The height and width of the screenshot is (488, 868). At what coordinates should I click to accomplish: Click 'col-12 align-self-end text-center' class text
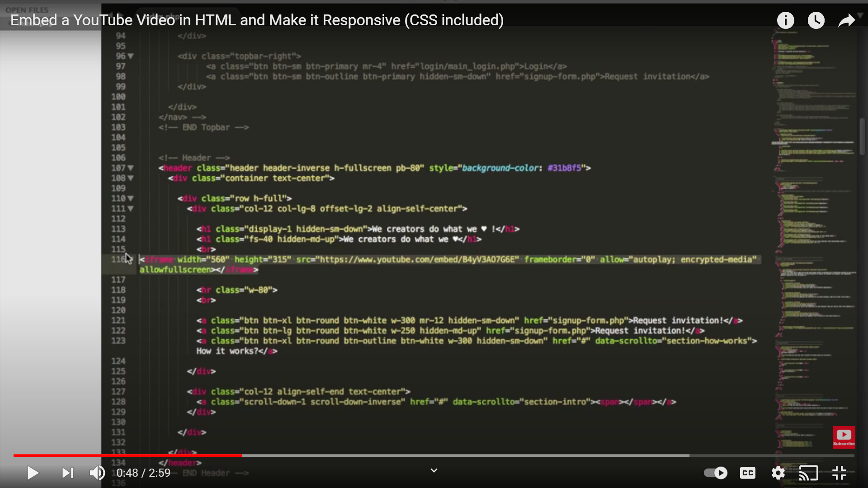click(x=323, y=392)
